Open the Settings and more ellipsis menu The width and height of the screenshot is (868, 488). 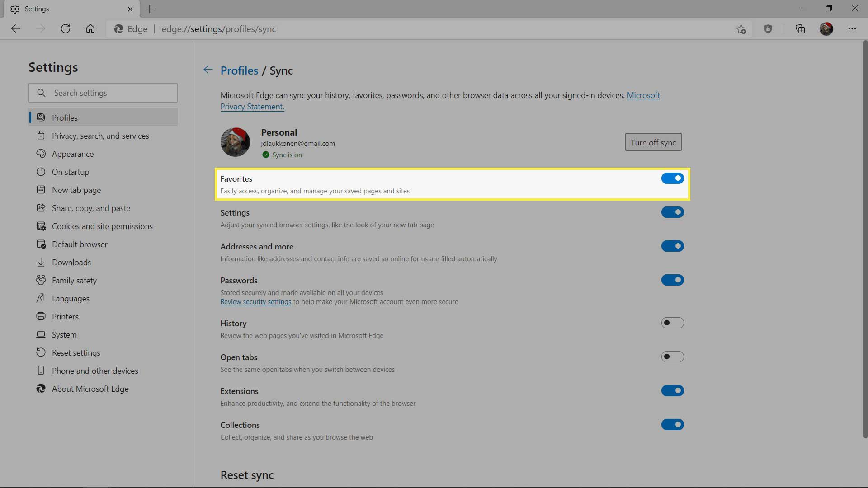[852, 29]
